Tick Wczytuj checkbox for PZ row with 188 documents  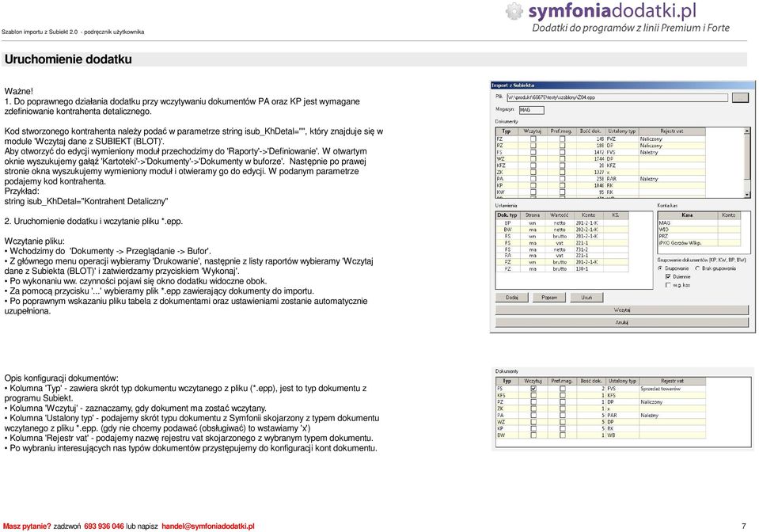(533, 145)
